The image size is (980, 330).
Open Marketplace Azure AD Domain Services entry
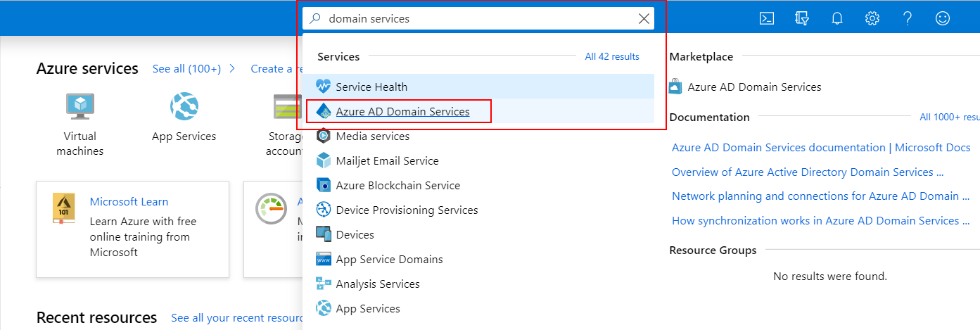click(x=754, y=87)
